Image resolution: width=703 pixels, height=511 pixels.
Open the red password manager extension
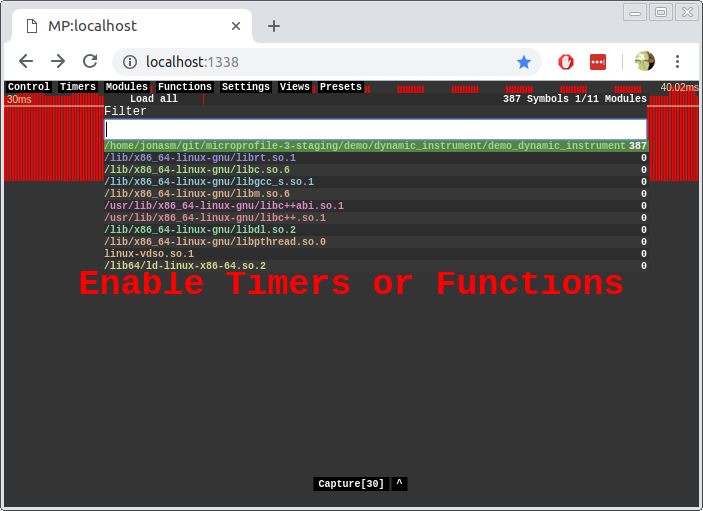point(598,62)
